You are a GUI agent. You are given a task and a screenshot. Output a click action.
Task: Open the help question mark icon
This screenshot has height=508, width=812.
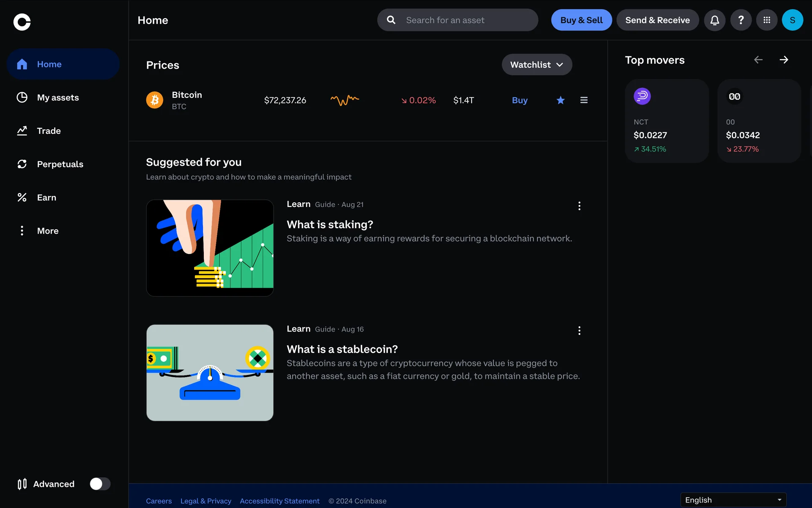coord(741,20)
